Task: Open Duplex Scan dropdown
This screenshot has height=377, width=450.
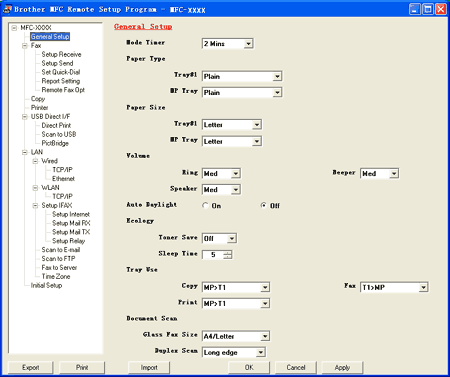Action: click(261, 352)
